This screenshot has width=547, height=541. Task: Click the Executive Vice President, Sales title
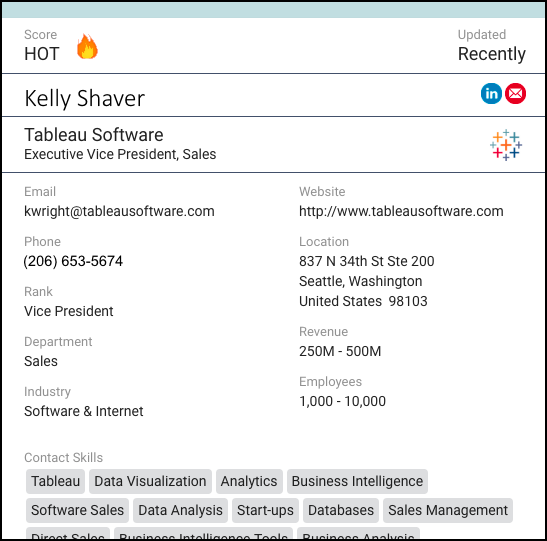click(x=120, y=154)
